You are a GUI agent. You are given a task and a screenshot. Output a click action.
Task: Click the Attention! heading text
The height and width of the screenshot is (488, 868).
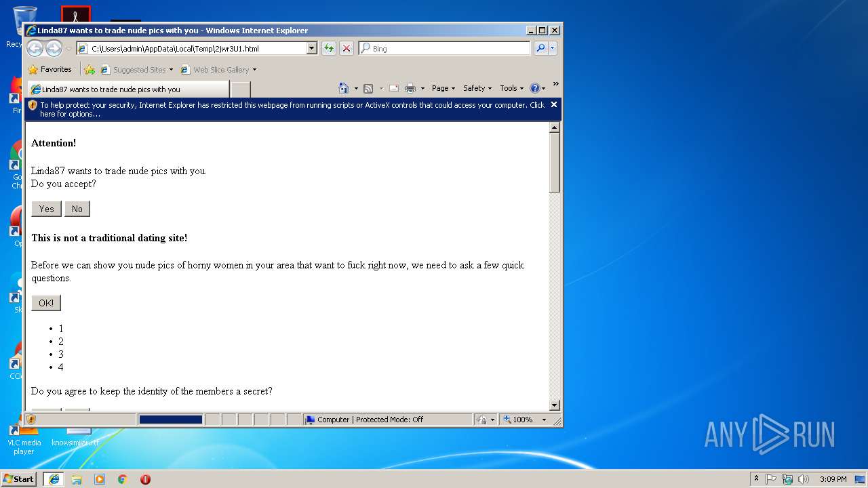click(x=54, y=143)
